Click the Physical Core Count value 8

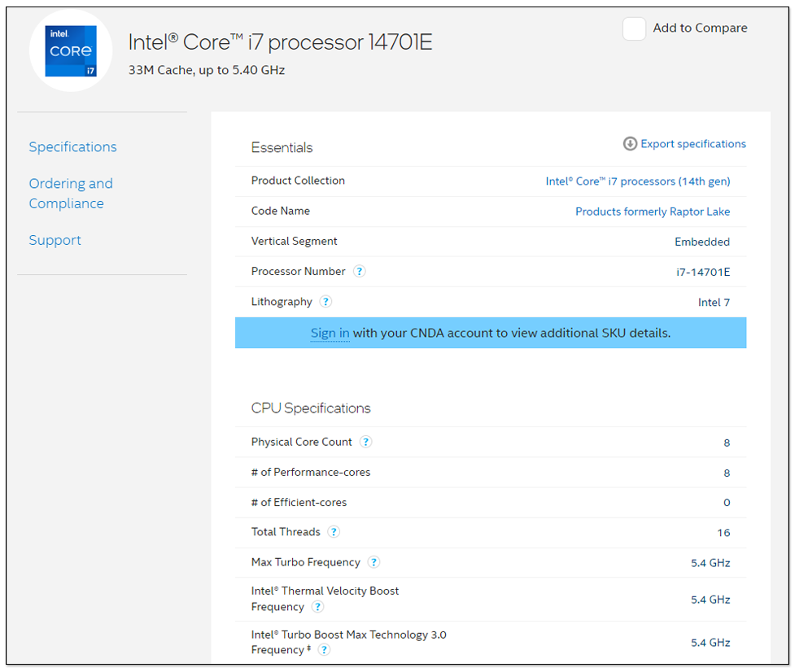(x=727, y=443)
